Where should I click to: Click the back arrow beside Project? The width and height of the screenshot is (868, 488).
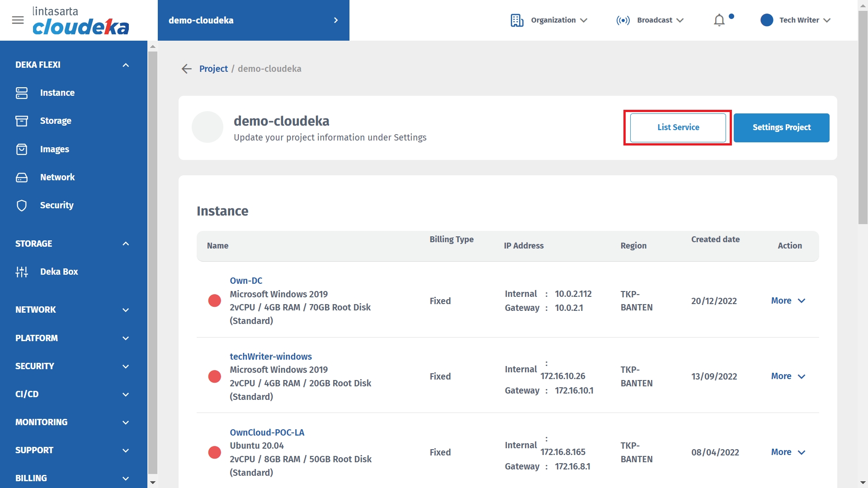186,69
